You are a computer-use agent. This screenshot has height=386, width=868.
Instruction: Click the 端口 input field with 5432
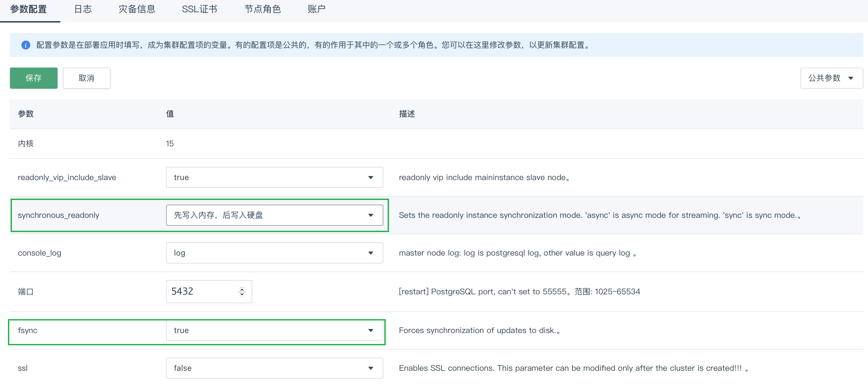tap(209, 292)
